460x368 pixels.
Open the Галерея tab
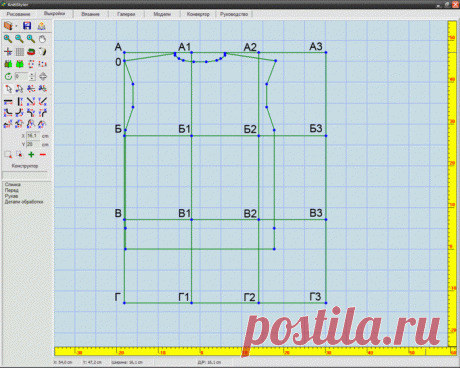click(126, 14)
